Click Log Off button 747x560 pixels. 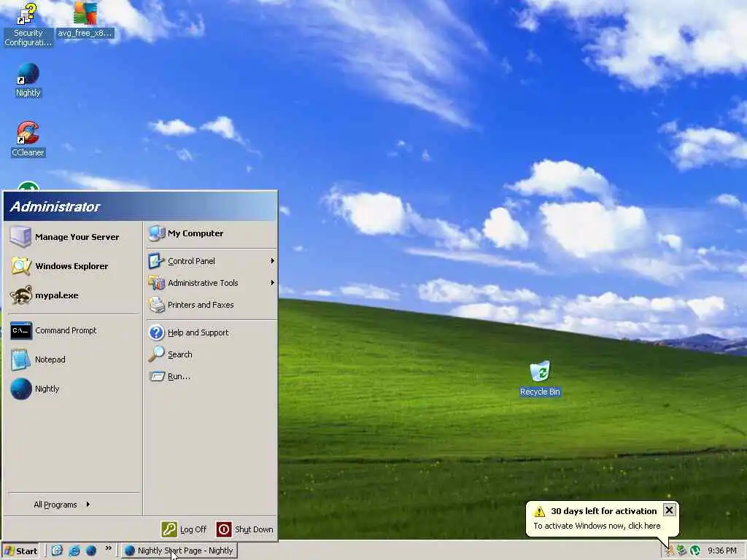[x=185, y=529]
